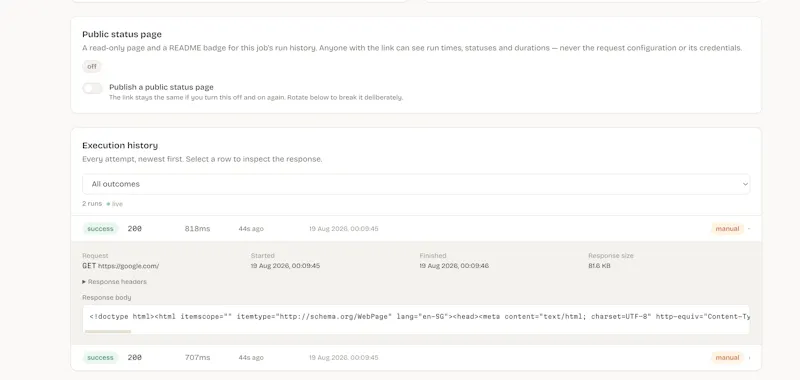Select the 707ms success run row

pyautogui.click(x=416, y=358)
